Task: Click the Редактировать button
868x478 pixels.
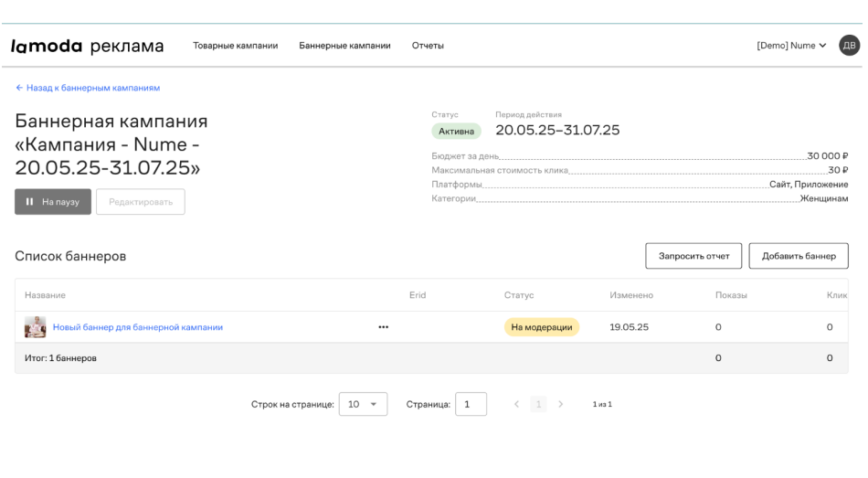Action: point(141,202)
